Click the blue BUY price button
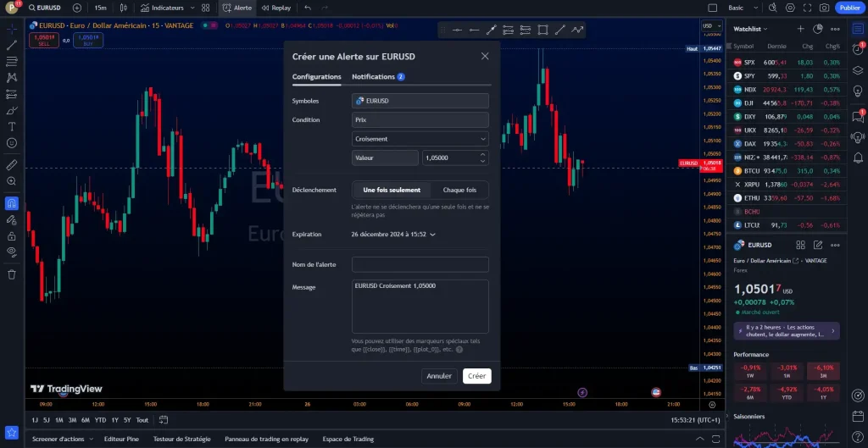 coord(87,41)
